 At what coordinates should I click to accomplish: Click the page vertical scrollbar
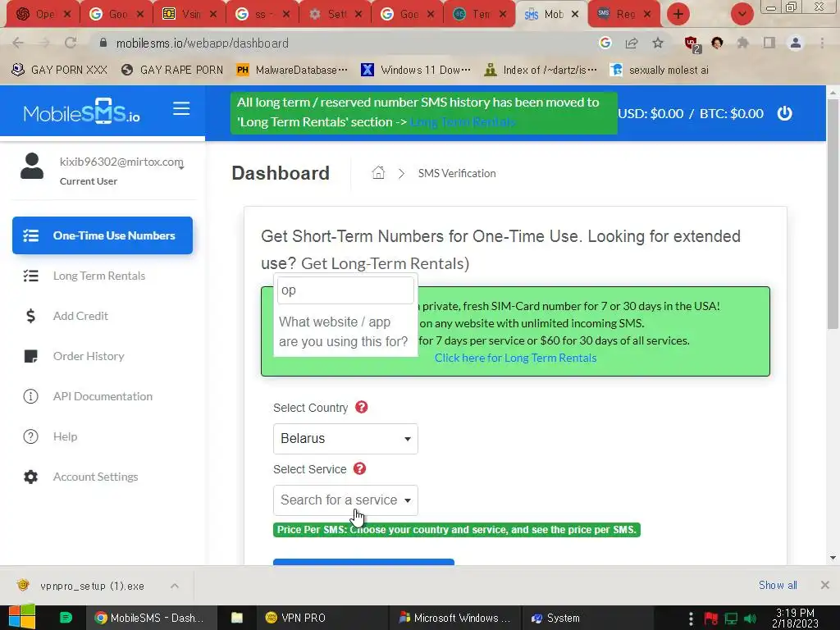pos(833,214)
